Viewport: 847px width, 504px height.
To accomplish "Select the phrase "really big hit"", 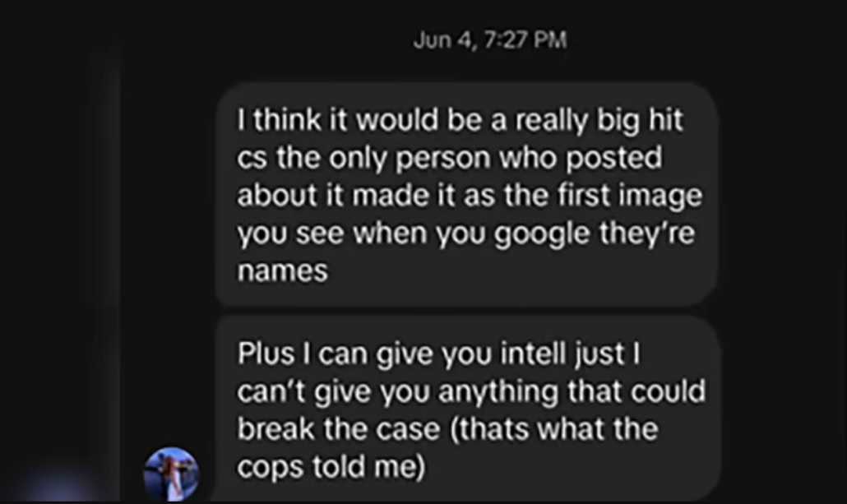I will (599, 121).
